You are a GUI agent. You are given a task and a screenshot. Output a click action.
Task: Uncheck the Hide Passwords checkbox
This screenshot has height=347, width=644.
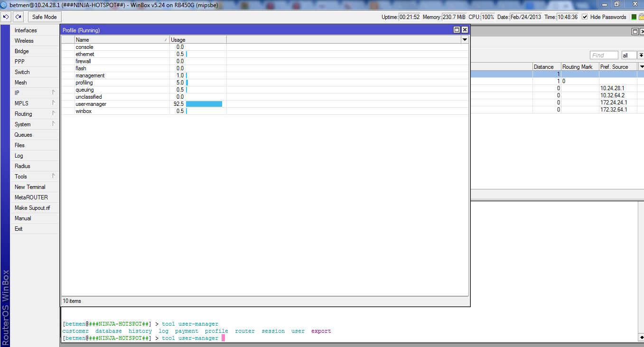[x=585, y=17]
